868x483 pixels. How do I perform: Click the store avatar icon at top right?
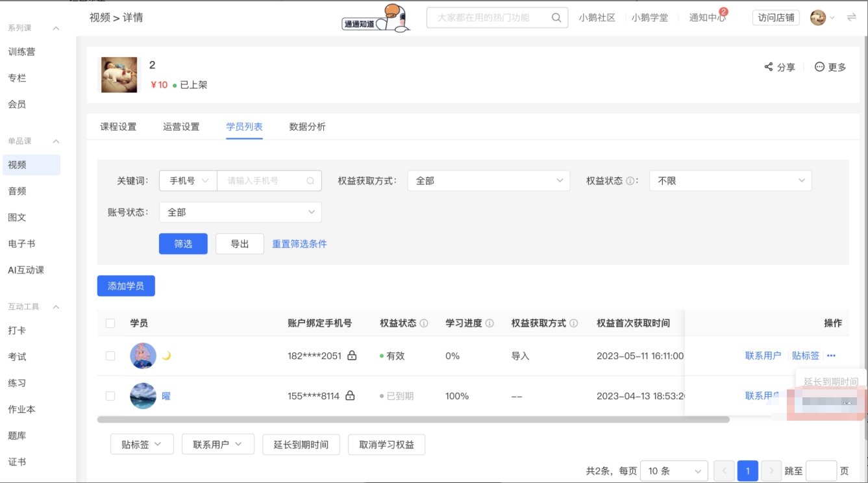point(819,18)
